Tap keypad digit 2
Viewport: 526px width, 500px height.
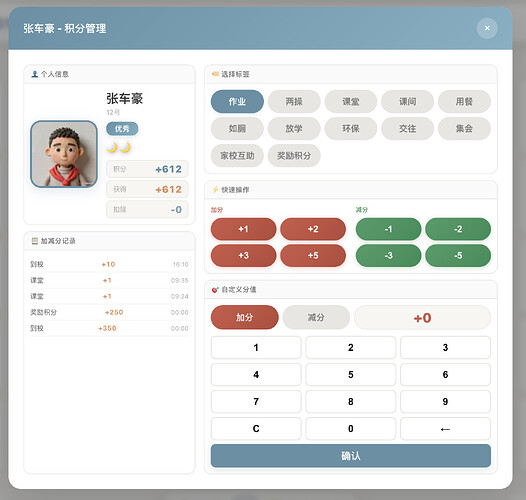(351, 347)
